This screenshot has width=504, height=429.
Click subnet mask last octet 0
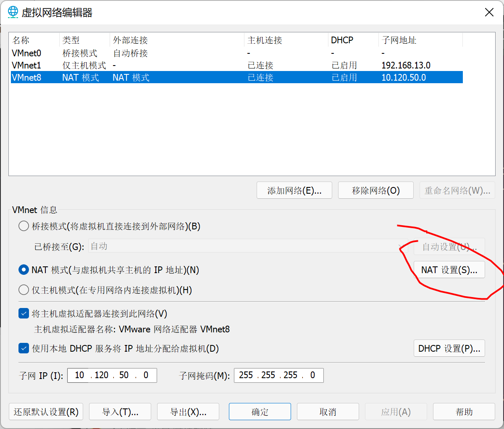[312, 375]
